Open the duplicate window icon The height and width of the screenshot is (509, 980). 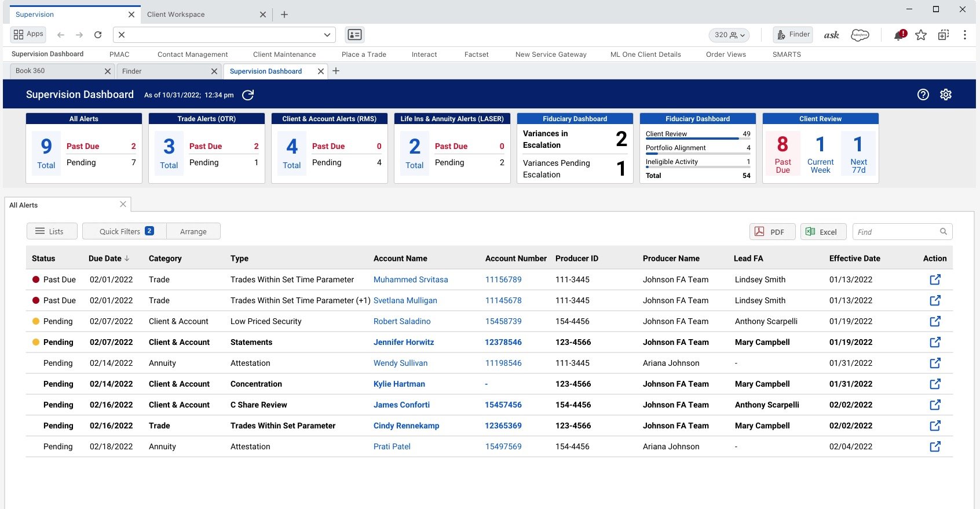pos(944,35)
